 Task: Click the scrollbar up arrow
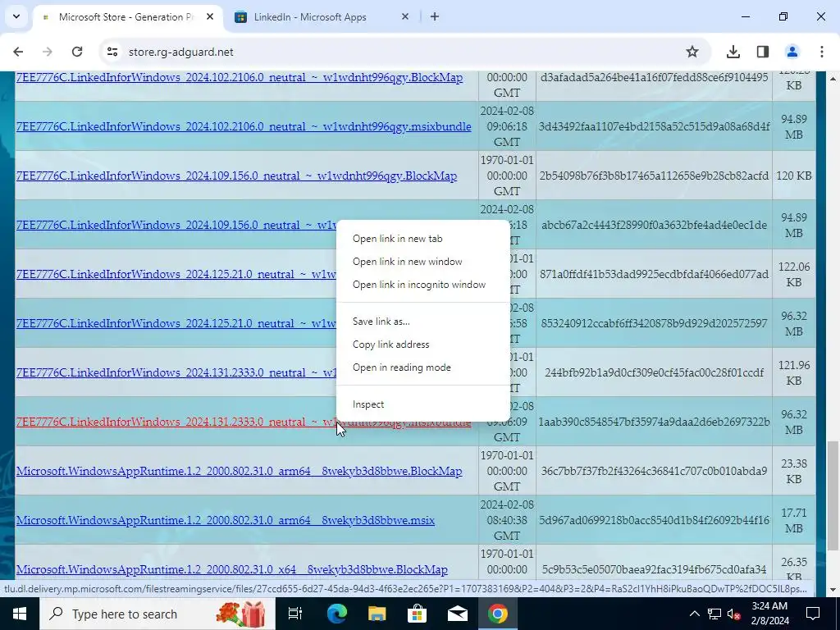click(833, 78)
